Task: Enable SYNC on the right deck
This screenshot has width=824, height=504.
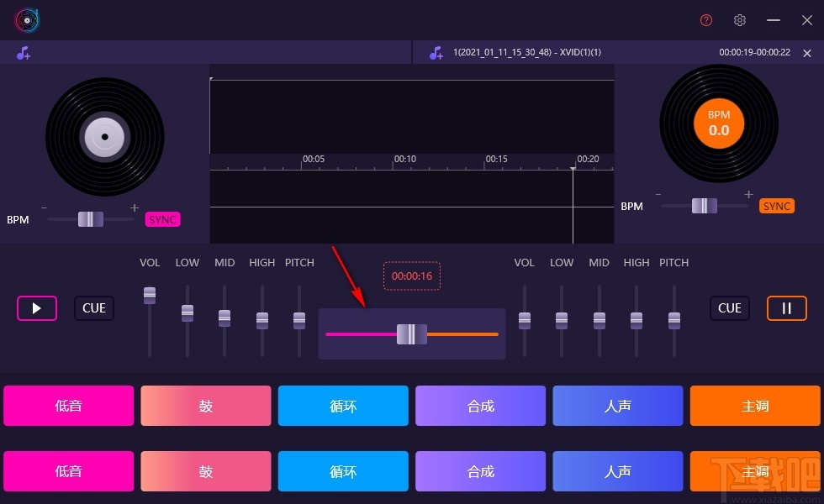Action: coord(776,206)
